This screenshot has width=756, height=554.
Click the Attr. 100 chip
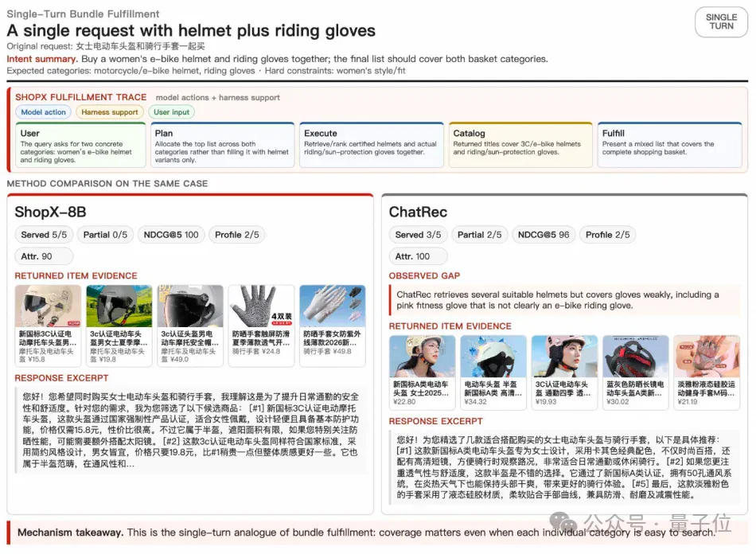click(418, 256)
